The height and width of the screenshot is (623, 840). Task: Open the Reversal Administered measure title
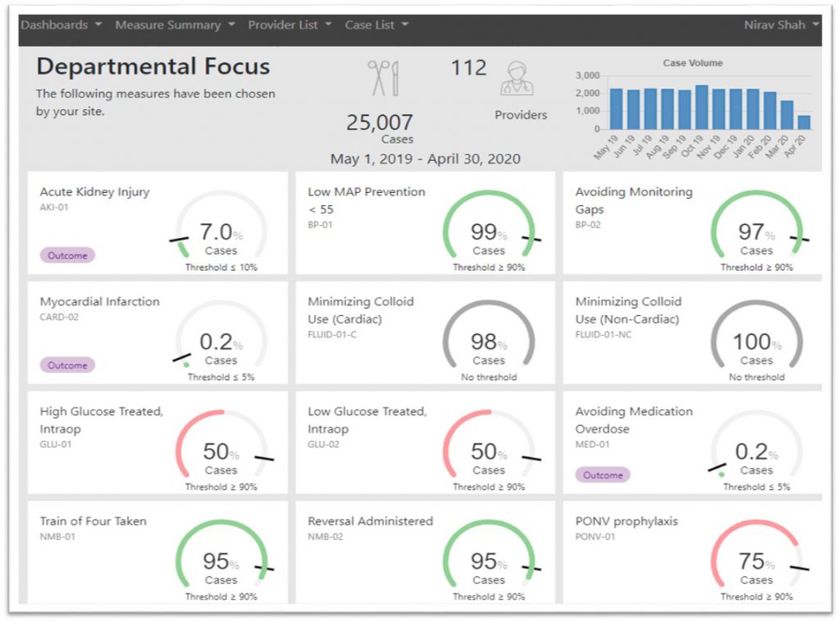coord(370,521)
